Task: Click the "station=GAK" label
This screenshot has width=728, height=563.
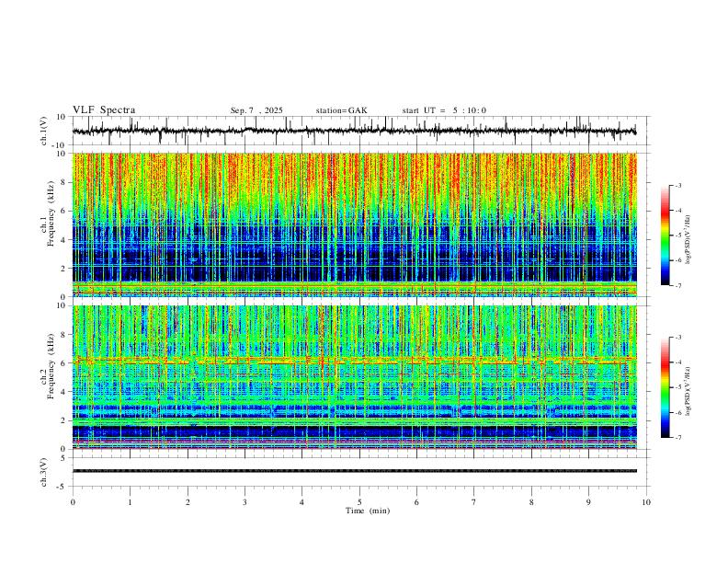Action: point(341,110)
